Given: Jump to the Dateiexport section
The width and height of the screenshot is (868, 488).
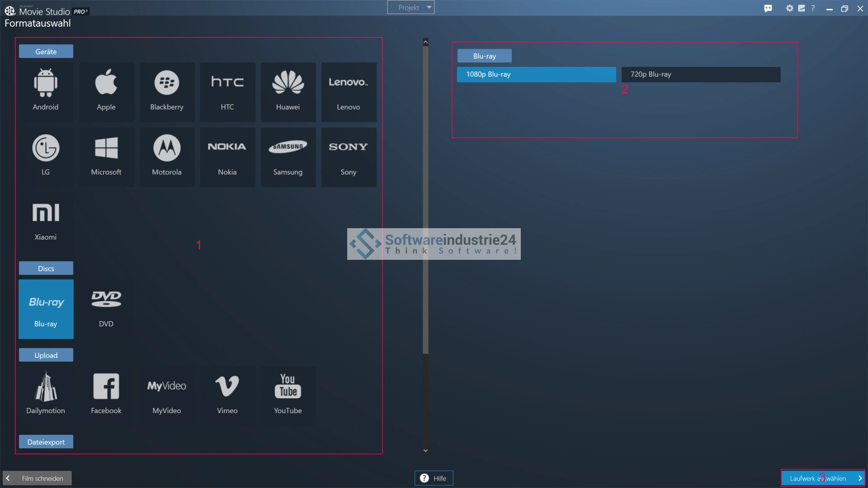Looking at the screenshot, I should coord(46,442).
